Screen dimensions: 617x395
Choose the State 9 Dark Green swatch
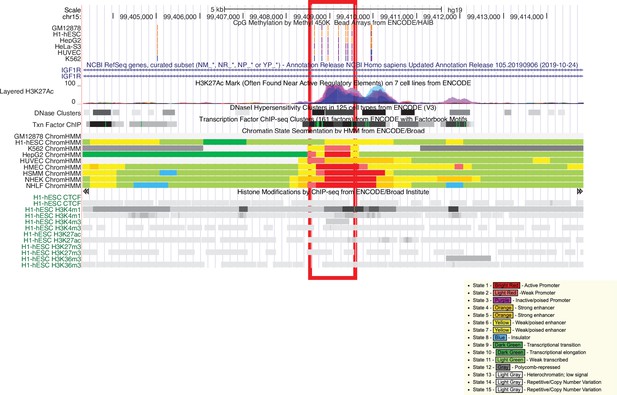508,345
